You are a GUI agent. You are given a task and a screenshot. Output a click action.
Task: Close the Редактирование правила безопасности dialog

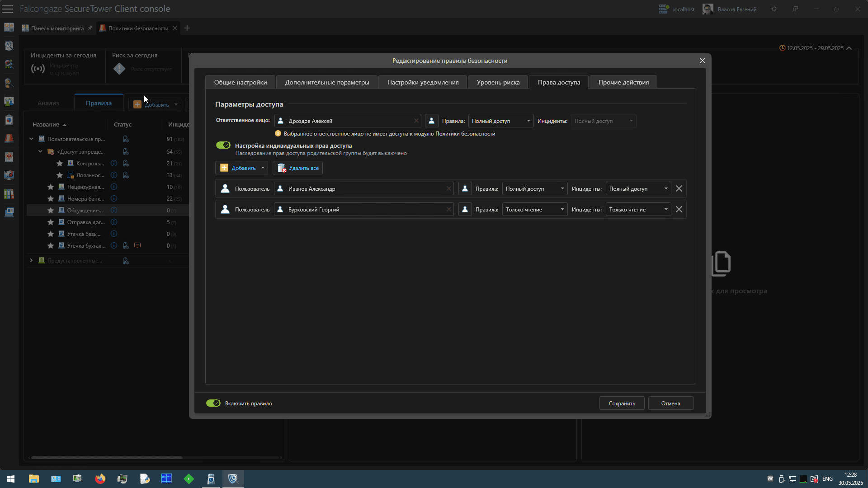point(702,61)
